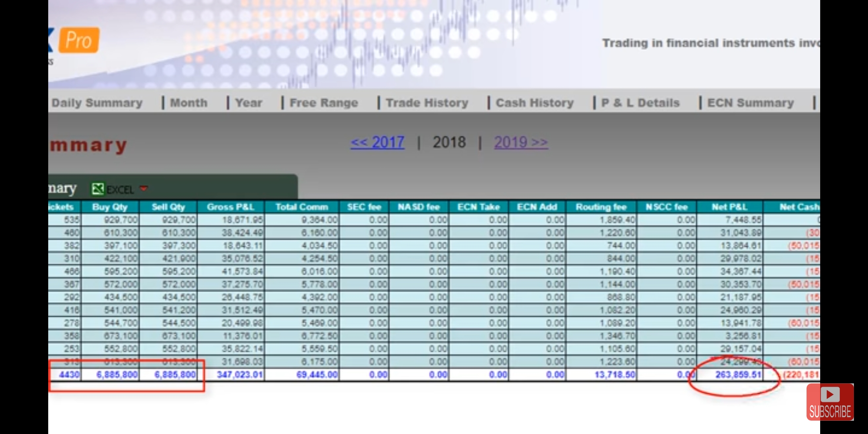Open the ECN Summary tab

pos(750,103)
